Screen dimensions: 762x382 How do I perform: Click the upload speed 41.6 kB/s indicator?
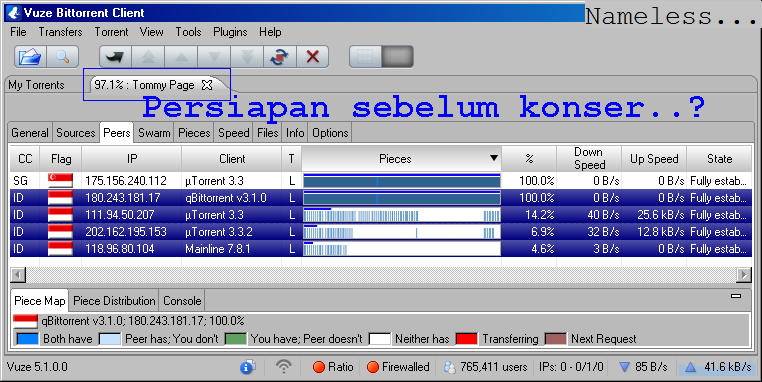[x=718, y=367]
